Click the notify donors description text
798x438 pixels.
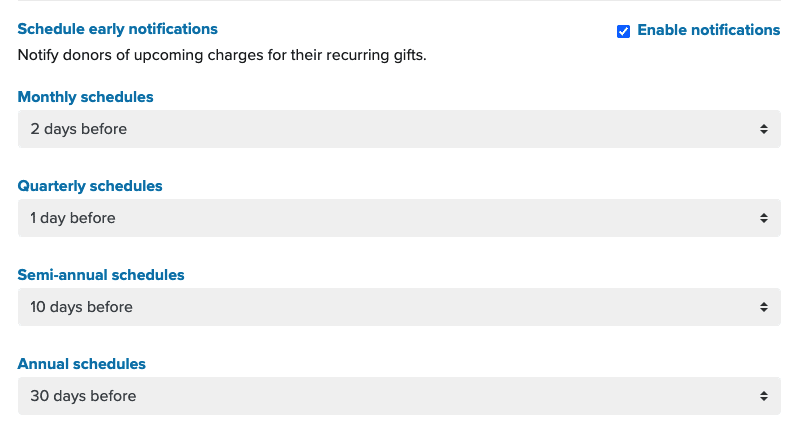(222, 54)
